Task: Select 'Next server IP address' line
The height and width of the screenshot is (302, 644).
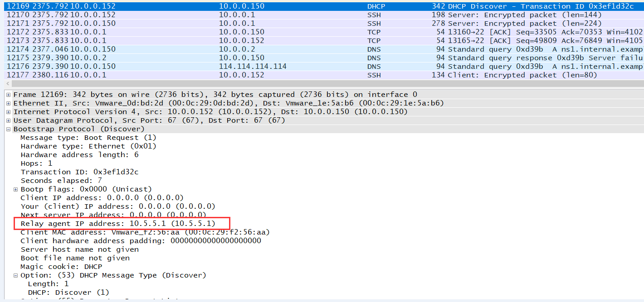Action: pos(113,215)
